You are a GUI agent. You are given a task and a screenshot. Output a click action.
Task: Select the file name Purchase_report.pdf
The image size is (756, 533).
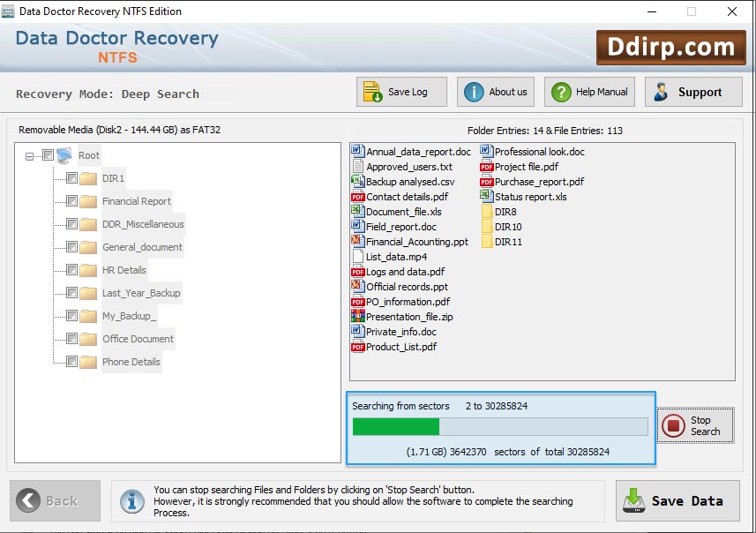[539, 182]
